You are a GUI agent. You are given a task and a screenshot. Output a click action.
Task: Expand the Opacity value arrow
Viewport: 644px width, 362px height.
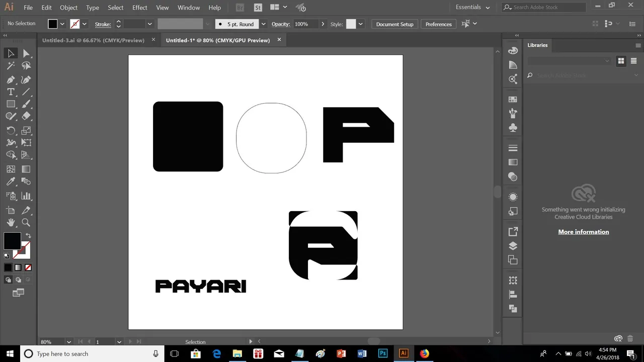pos(323,24)
